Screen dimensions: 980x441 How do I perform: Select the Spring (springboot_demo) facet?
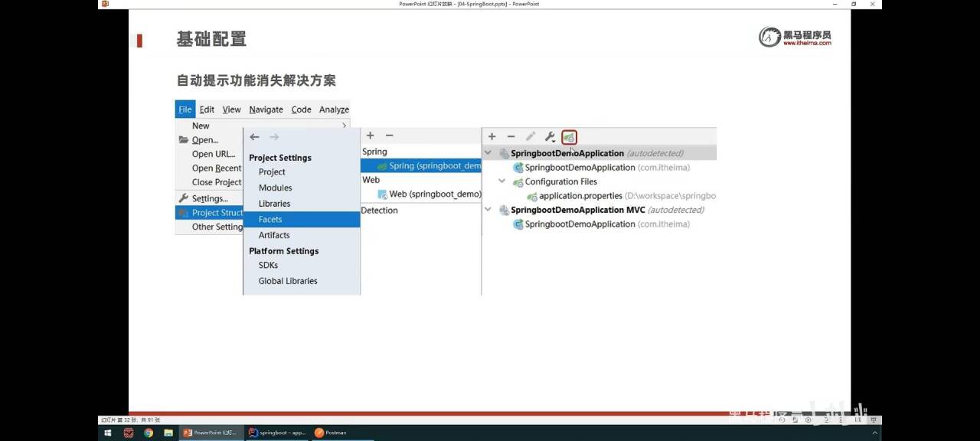tap(421, 166)
